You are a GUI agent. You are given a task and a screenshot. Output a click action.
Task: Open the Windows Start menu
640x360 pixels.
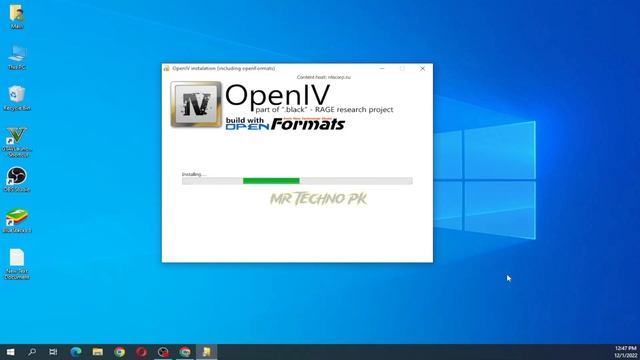(10, 352)
